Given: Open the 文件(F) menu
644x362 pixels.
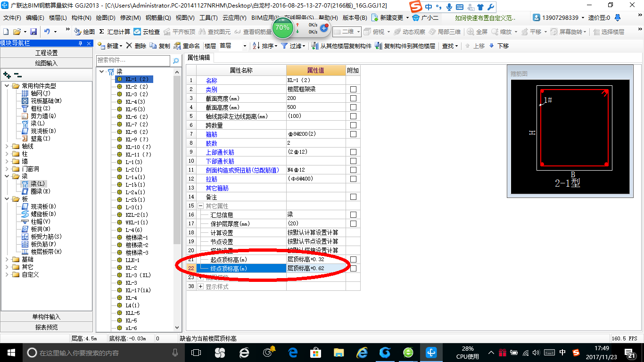Looking at the screenshot, I should point(12,17).
